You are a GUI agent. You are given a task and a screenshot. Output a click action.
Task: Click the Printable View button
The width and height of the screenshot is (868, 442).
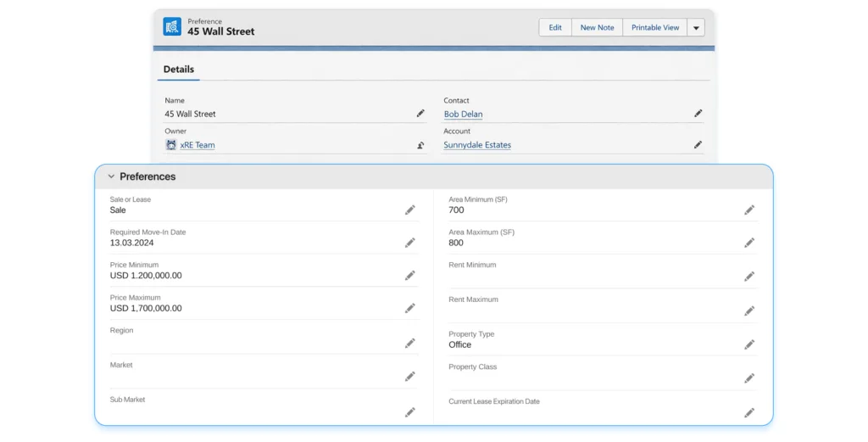(655, 28)
